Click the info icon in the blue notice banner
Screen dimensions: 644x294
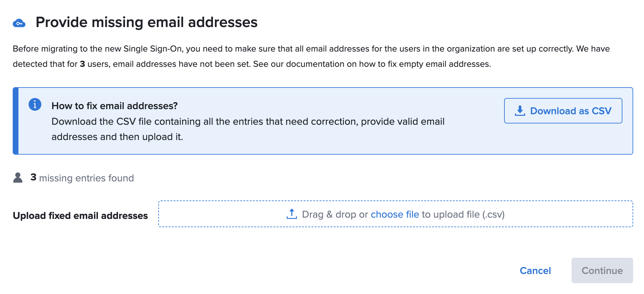[35, 104]
